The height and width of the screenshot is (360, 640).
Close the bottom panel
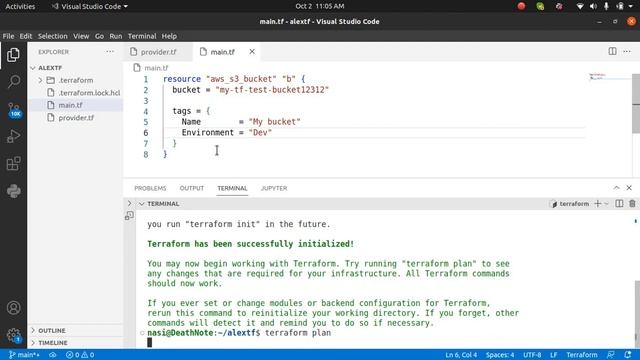(629, 188)
